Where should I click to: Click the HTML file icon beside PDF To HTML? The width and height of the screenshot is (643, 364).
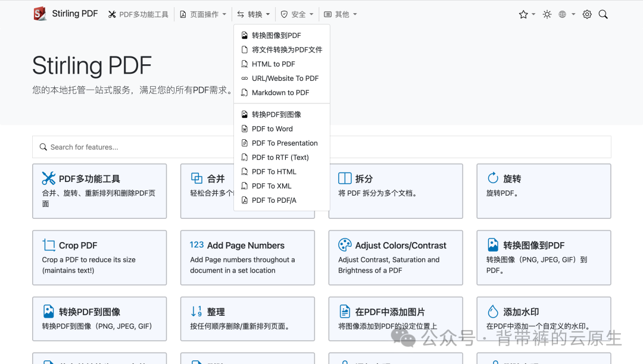pyautogui.click(x=245, y=171)
